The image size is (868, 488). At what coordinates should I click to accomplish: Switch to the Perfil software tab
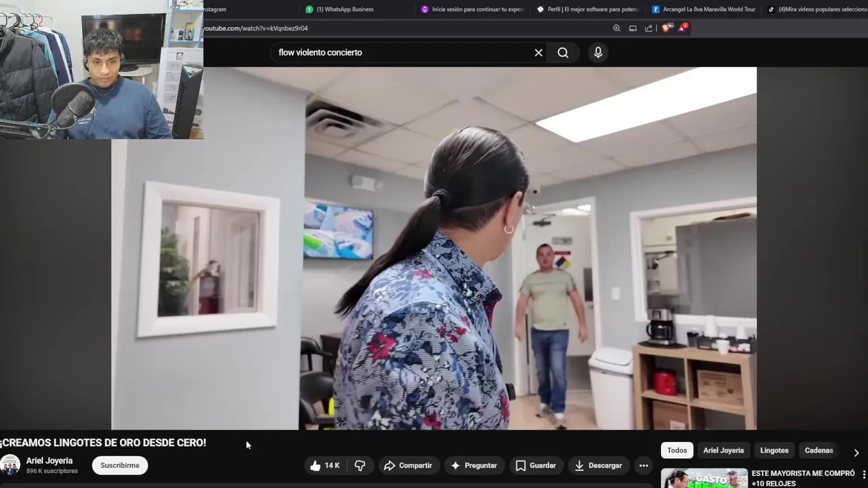[588, 9]
